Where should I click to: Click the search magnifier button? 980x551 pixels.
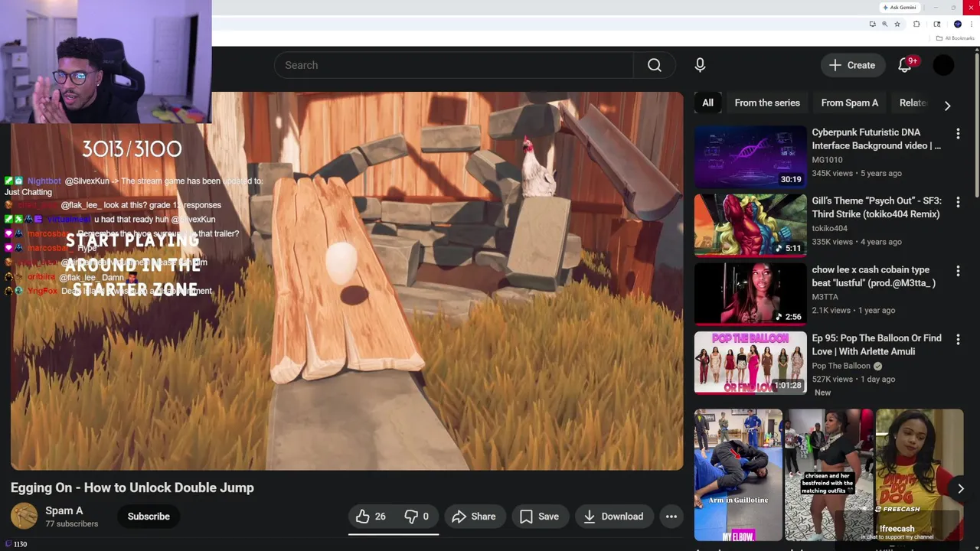coord(655,65)
